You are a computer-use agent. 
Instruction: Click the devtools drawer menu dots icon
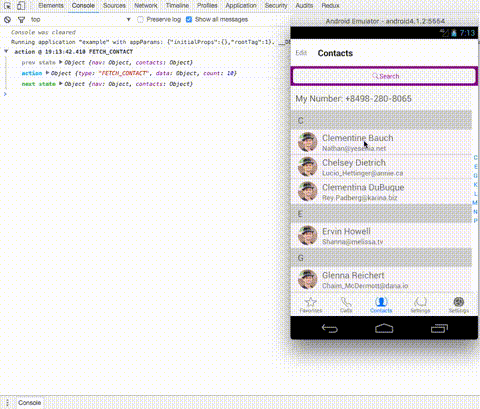coord(7,402)
